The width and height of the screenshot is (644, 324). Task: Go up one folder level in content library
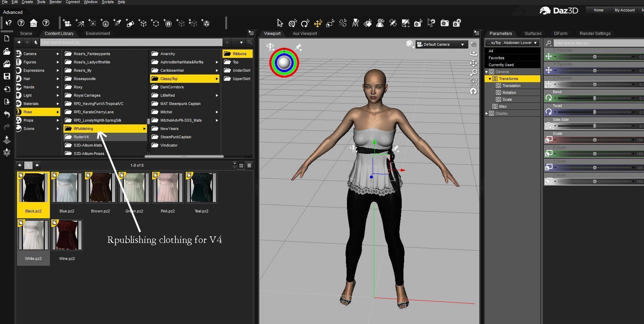tap(36, 42)
